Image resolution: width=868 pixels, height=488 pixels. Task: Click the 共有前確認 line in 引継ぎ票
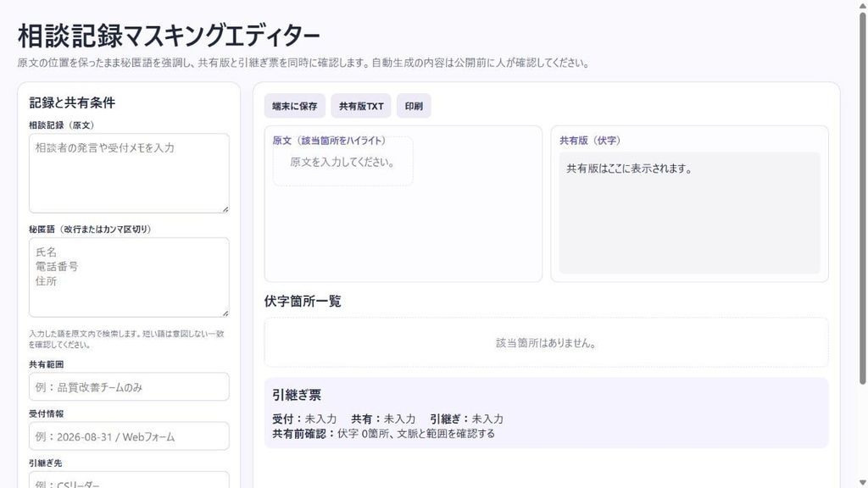pyautogui.click(x=384, y=434)
